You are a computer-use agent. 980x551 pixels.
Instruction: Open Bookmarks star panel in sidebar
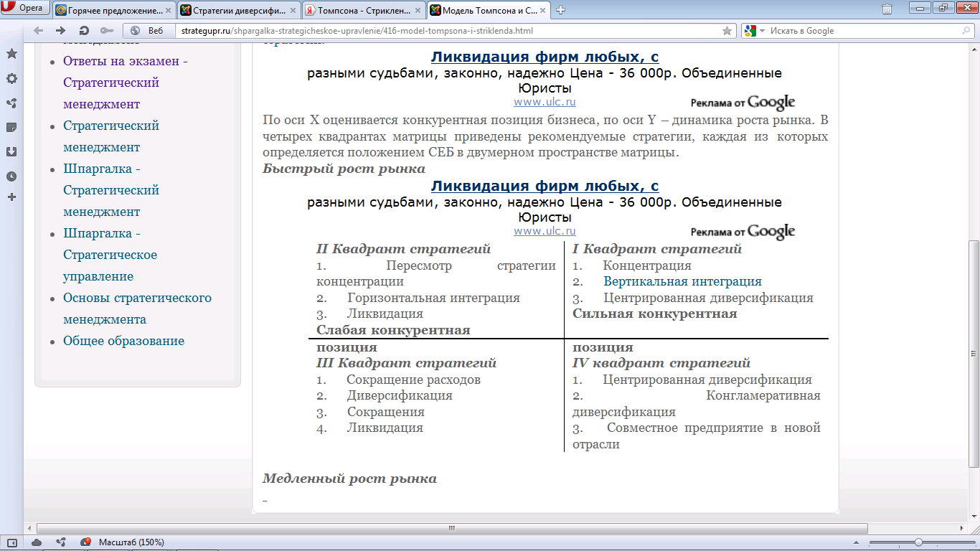point(11,54)
